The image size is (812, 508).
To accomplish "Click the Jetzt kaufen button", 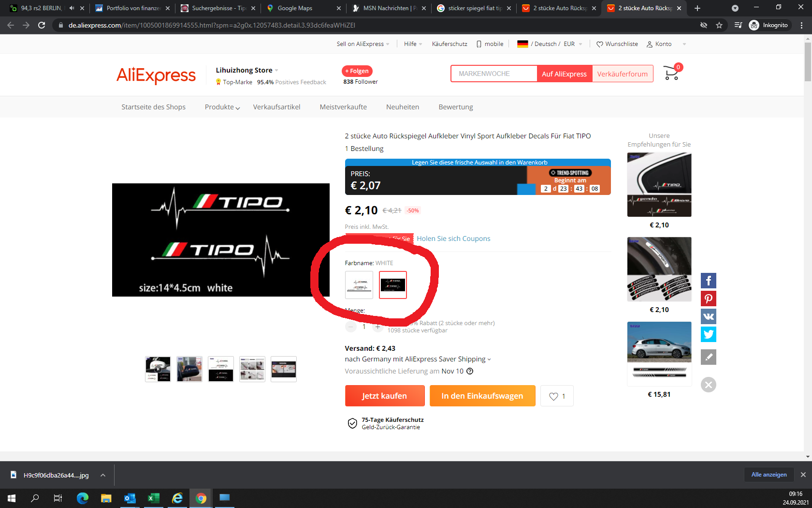I will coord(385,396).
